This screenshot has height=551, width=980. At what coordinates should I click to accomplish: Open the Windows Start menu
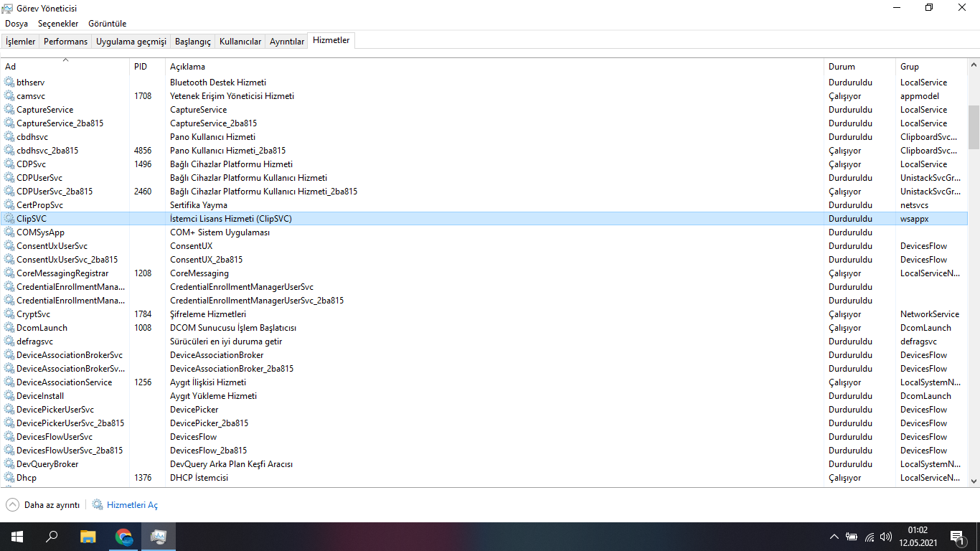tap(17, 537)
